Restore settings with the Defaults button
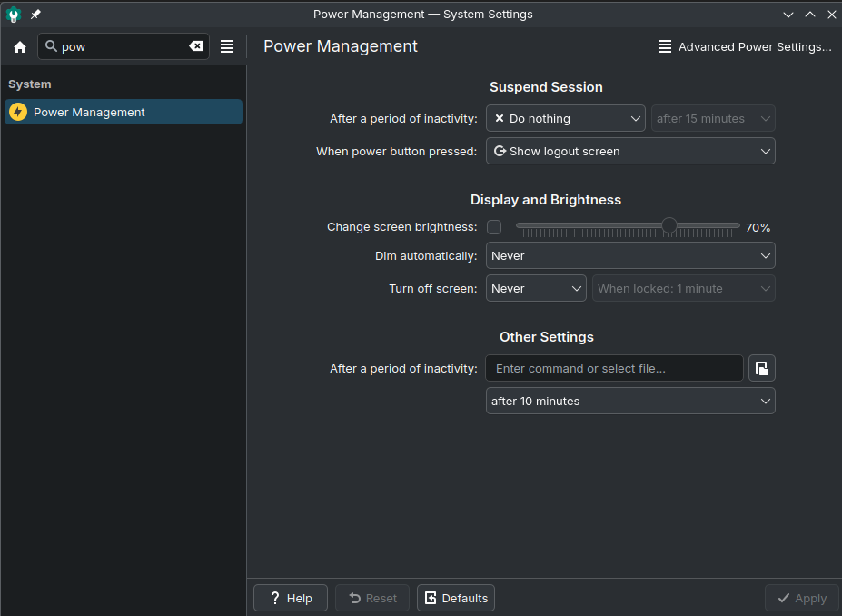 [456, 598]
